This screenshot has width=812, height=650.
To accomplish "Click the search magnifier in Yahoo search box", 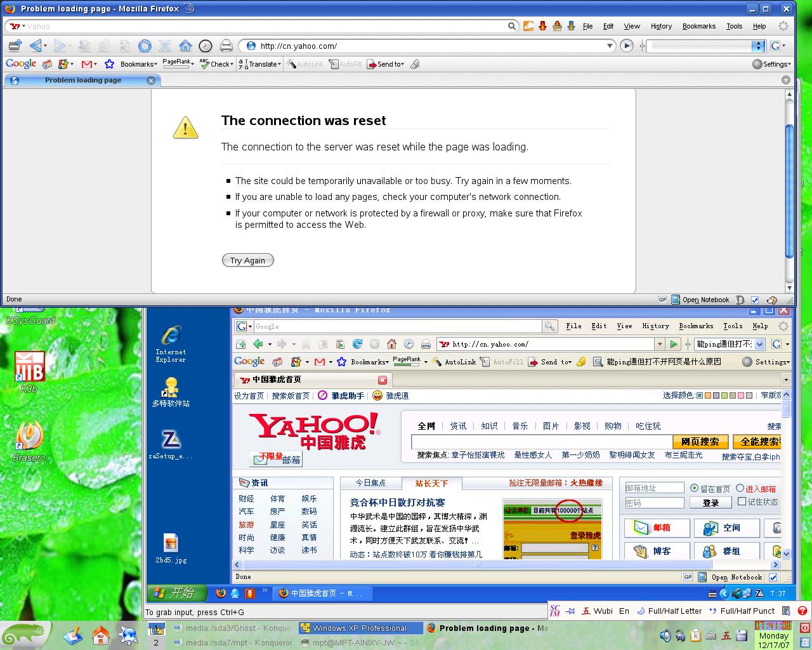I will coord(512,26).
